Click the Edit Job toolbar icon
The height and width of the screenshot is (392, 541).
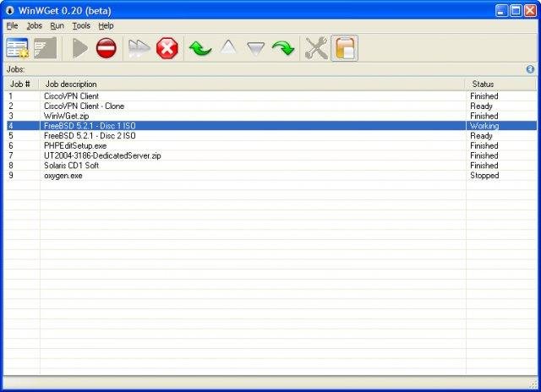click(x=45, y=48)
